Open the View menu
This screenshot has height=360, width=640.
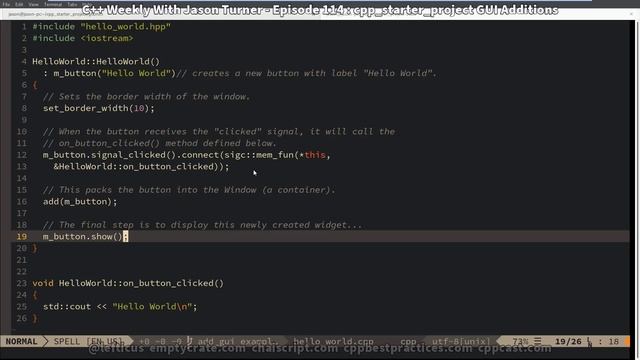click(33, 4)
